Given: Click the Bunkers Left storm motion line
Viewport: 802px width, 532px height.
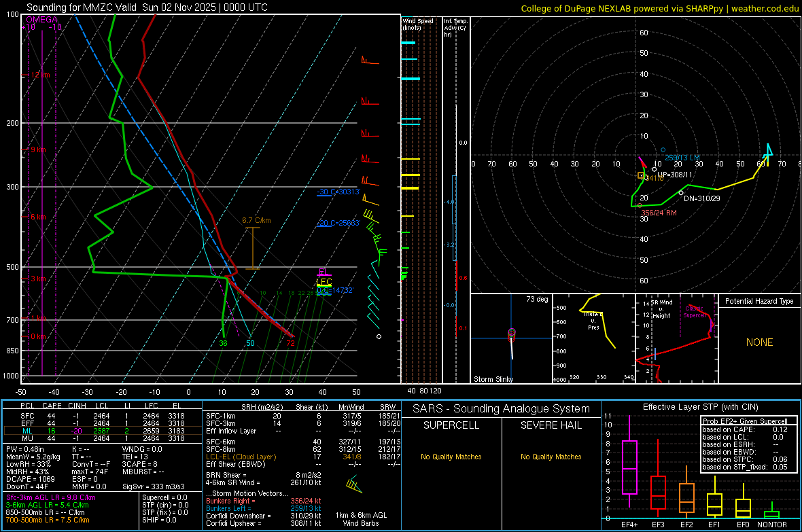Looking at the screenshot, I should [264, 508].
